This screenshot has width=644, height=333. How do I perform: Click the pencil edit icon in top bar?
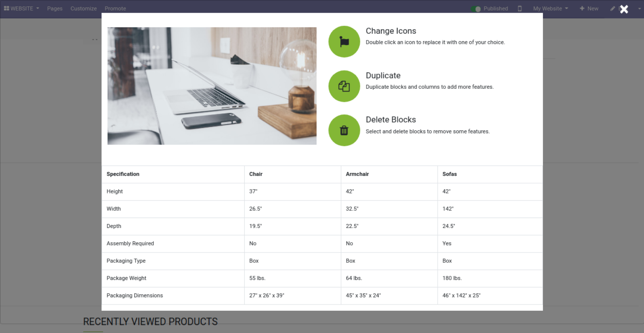612,8
